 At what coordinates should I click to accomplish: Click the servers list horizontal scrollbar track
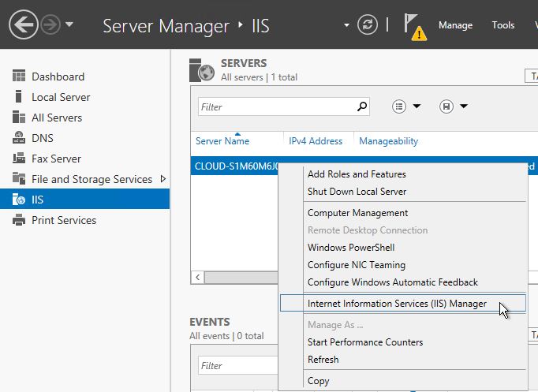tap(241, 278)
